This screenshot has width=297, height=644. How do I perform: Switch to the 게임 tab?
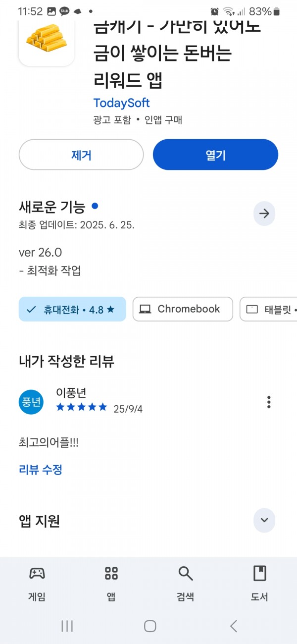[x=37, y=584]
